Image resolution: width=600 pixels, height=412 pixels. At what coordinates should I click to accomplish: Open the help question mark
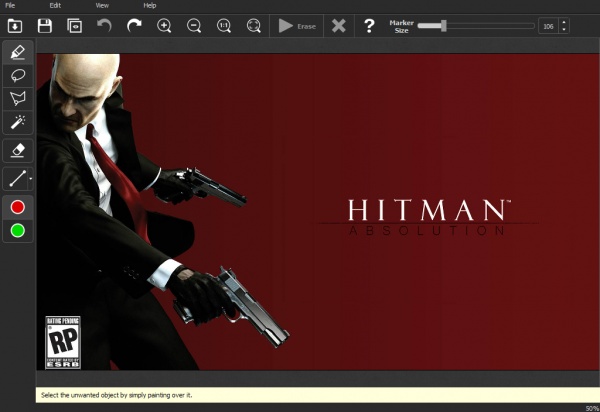pos(369,26)
